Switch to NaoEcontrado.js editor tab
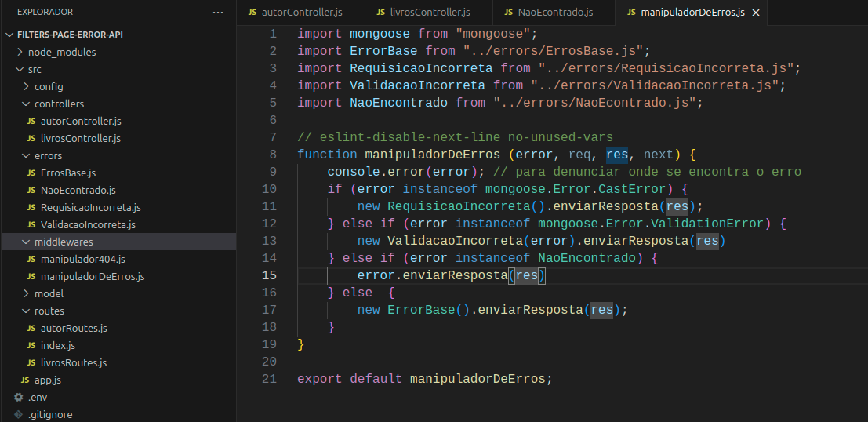The image size is (868, 422). pyautogui.click(x=554, y=13)
